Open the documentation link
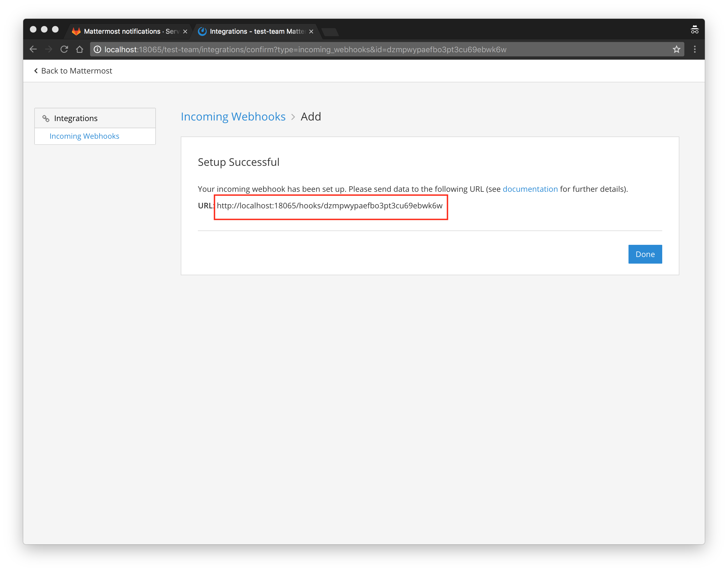 pos(530,189)
